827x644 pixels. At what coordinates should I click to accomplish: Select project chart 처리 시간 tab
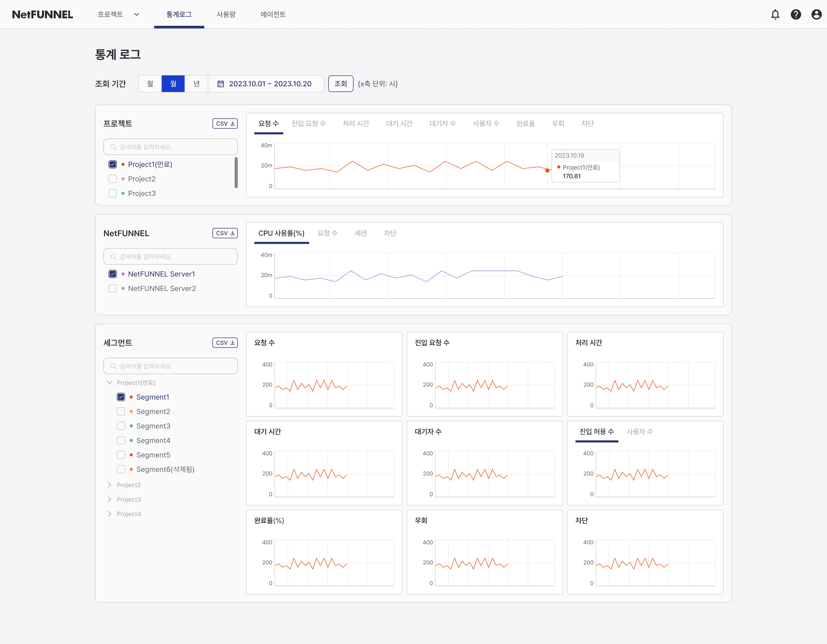pos(356,123)
